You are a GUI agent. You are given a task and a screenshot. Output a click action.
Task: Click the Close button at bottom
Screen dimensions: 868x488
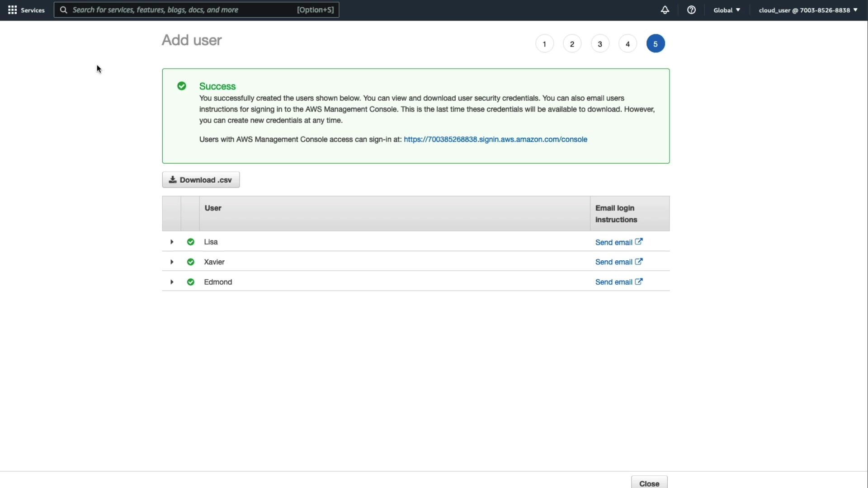coord(649,483)
